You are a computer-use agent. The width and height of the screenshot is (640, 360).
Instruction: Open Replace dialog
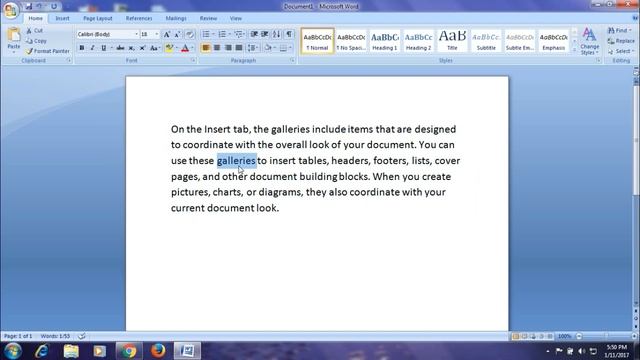pos(621,41)
